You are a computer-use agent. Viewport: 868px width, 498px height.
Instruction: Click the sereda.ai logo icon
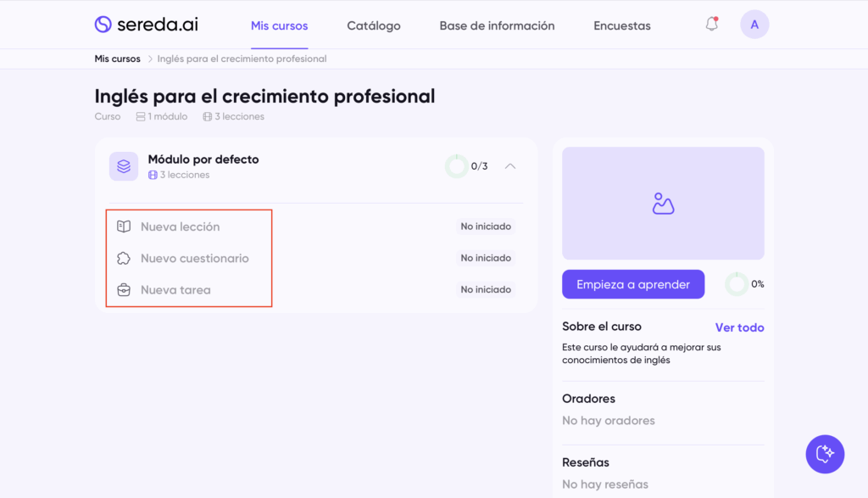103,25
